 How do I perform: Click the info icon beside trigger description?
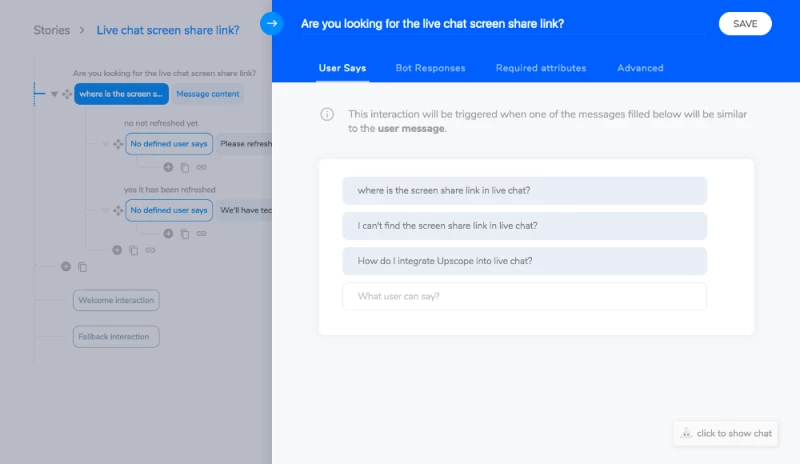(327, 115)
